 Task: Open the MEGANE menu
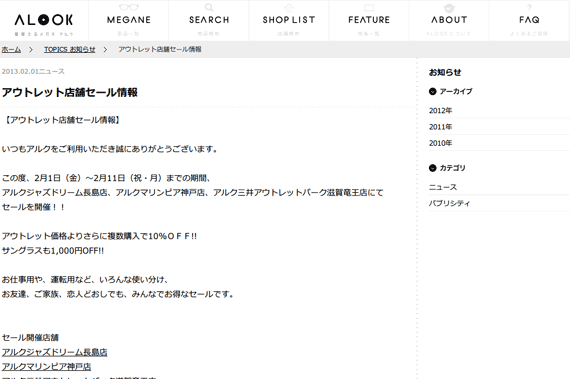click(129, 20)
